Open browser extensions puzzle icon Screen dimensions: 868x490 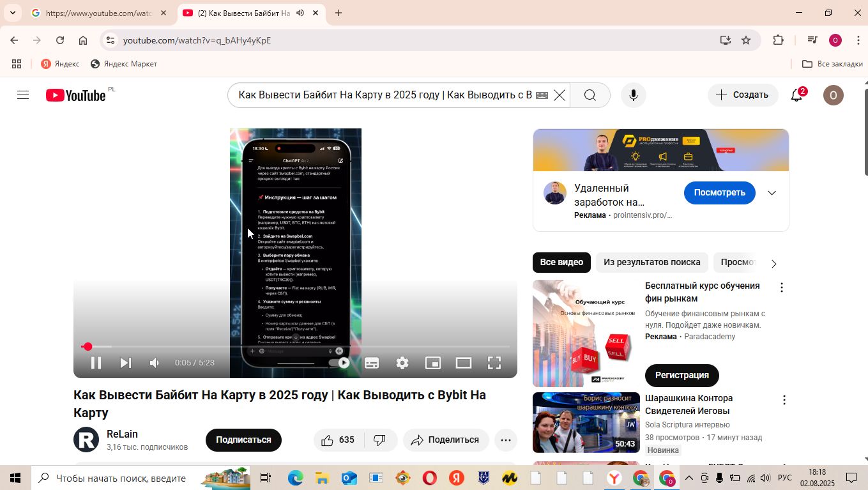pyautogui.click(x=778, y=40)
